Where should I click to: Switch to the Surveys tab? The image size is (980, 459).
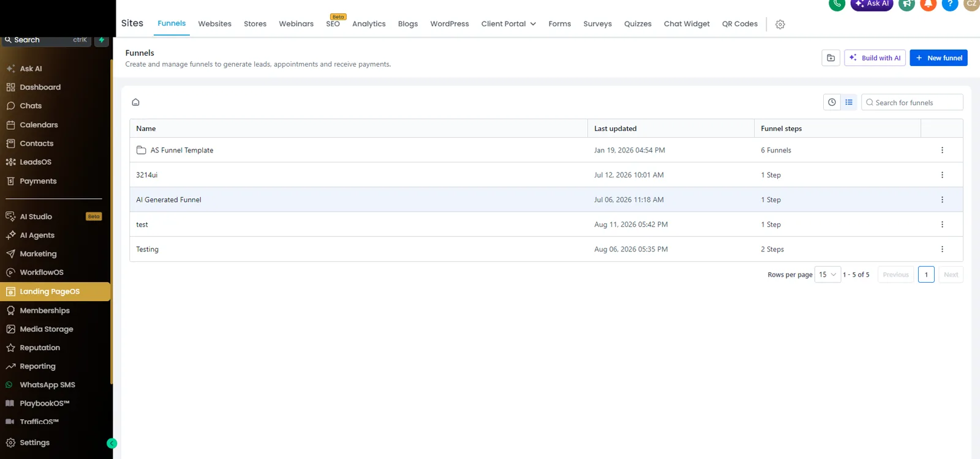[x=597, y=24]
